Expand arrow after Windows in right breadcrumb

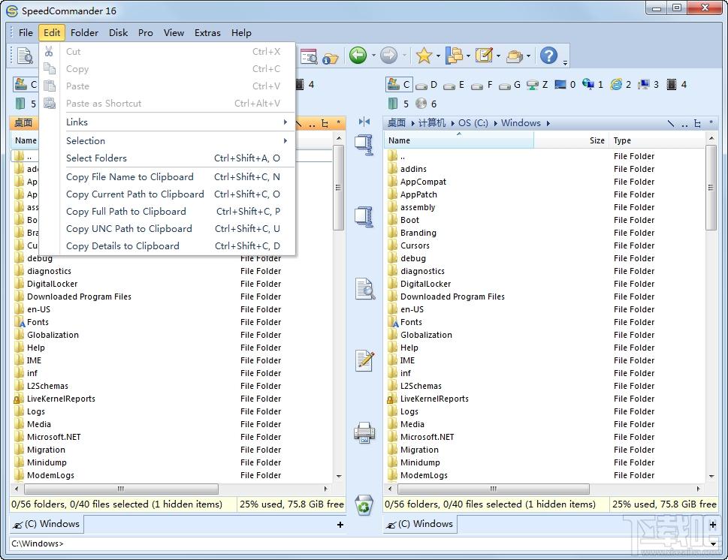click(548, 123)
